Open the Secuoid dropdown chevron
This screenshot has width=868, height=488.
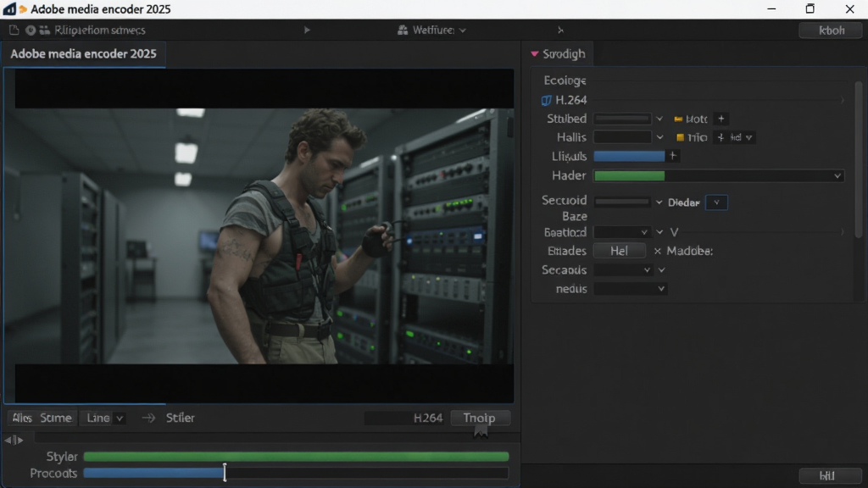[x=659, y=202]
